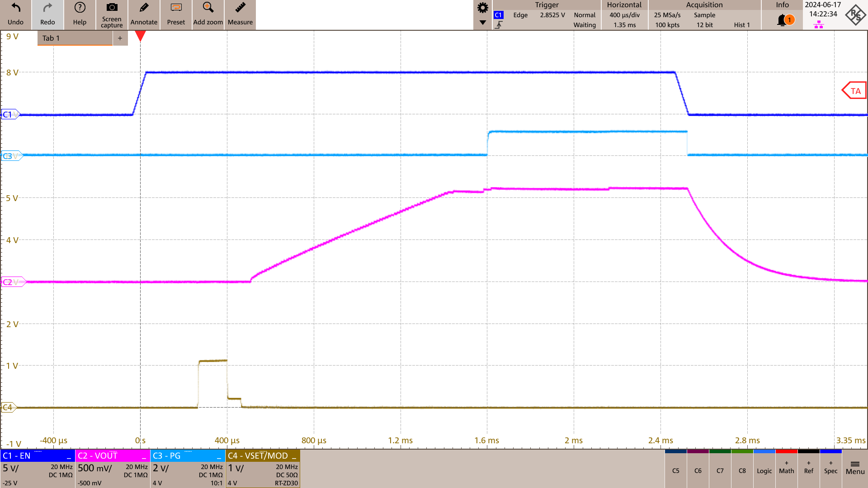Open settings gear icon in top bar
Image resolution: width=868 pixels, height=488 pixels.
click(483, 8)
